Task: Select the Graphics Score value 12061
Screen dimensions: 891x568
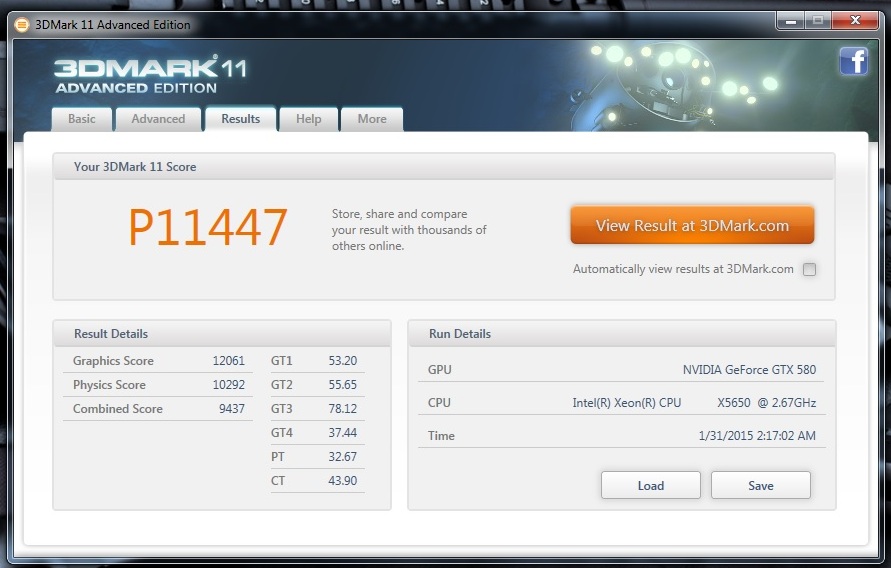Action: point(228,361)
